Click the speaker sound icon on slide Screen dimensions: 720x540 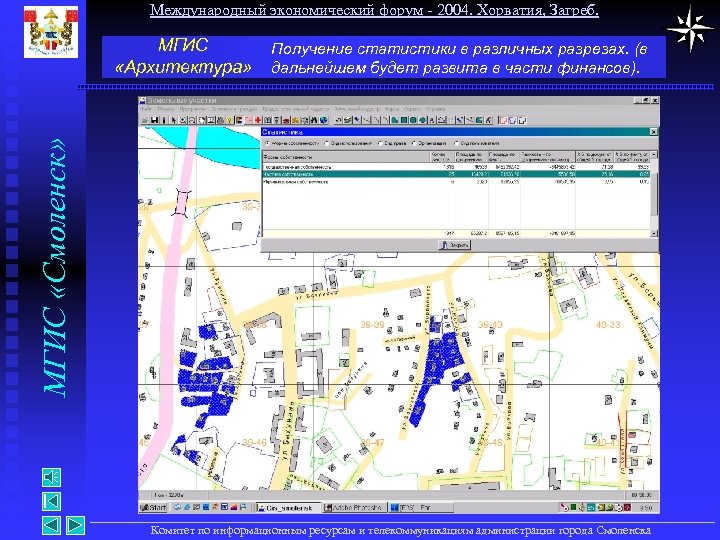pos(51,478)
